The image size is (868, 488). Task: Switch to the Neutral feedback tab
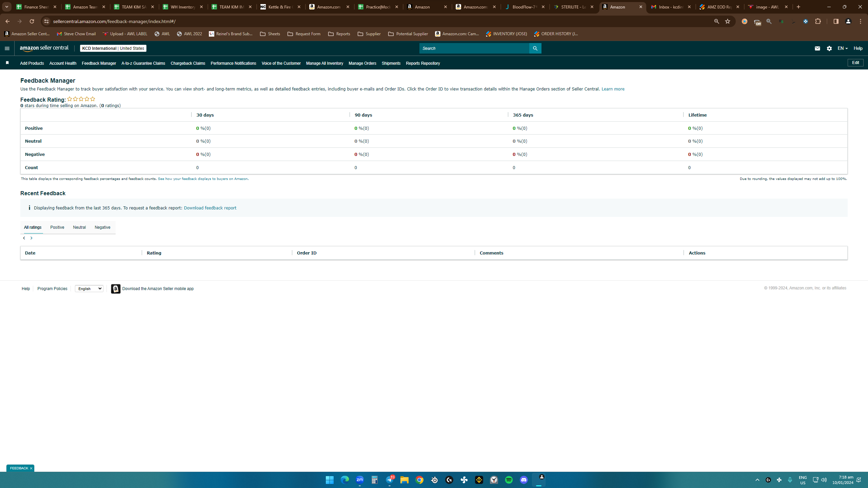tap(79, 227)
